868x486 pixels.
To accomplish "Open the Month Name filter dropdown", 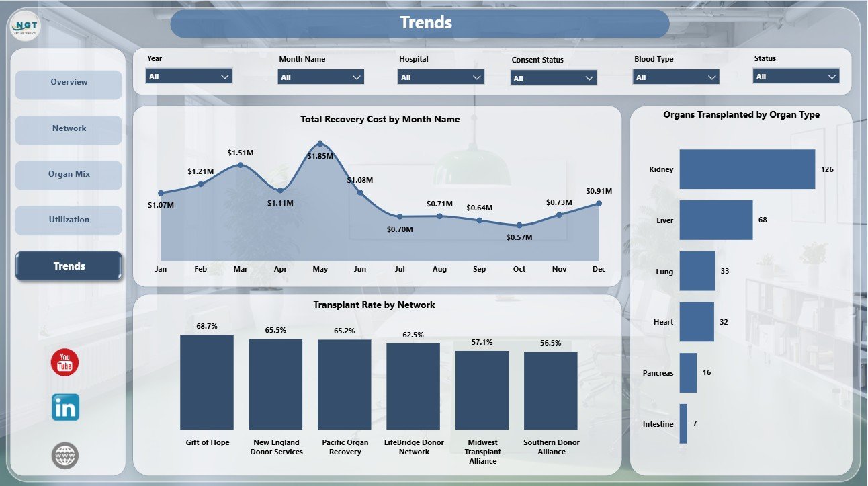I will tap(321, 77).
